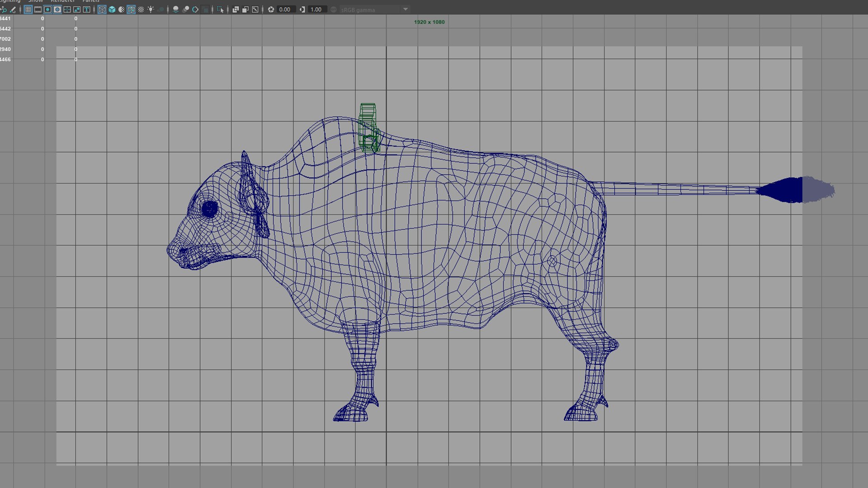Click the dropdown arrow beside sRGB gamma
868x488 pixels.
pyautogui.click(x=406, y=9)
